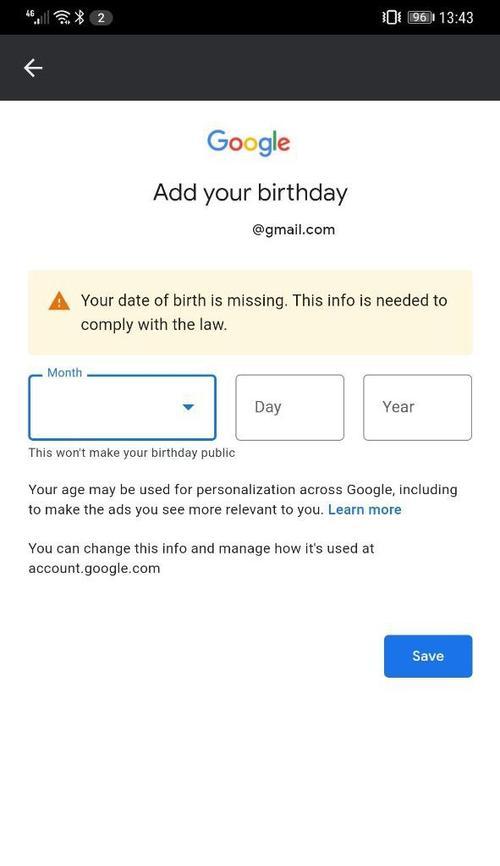Tap the vibrate mode status icon
This screenshot has height=866, width=500.
click(x=391, y=18)
